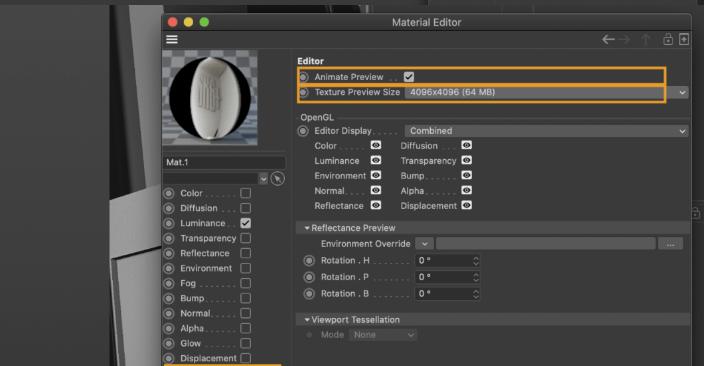Screen dimensions: 704x366
Task: Open the dropdown arrow below material name
Action: tap(264, 179)
